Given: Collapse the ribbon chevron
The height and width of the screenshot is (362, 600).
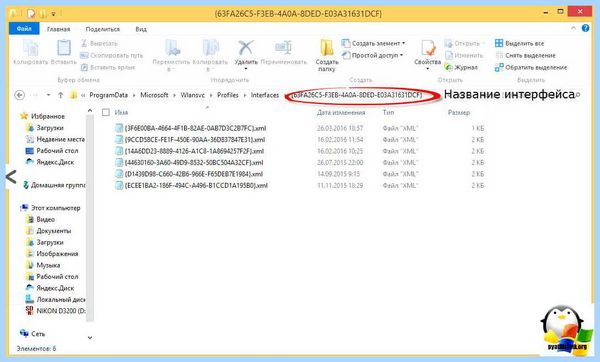Looking at the screenshot, I should tap(573, 28).
